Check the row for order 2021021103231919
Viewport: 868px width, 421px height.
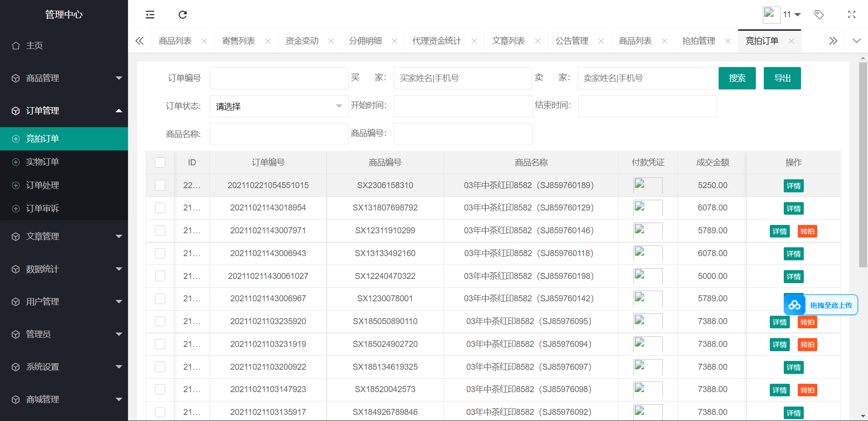point(160,344)
